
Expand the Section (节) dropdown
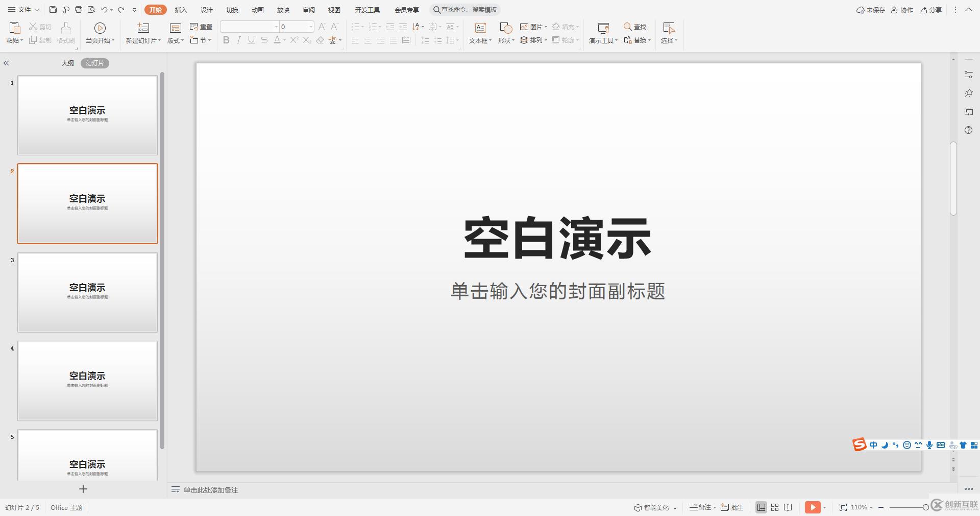coord(210,40)
